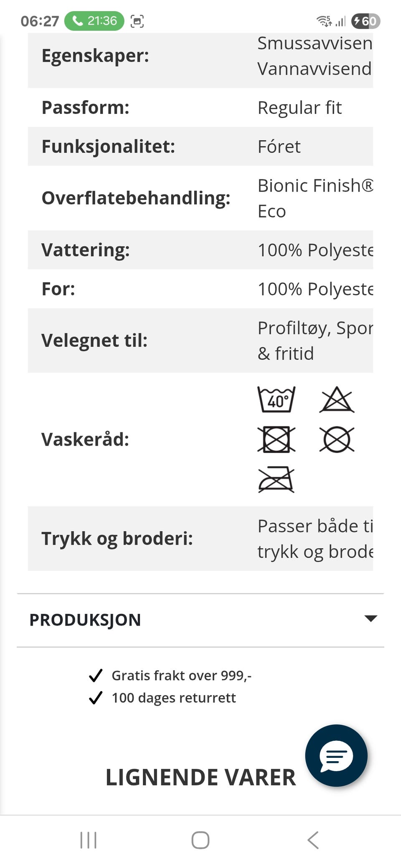The height and width of the screenshot is (868, 401).
Task: Tap the LIGNENDE VARER heading
Action: pyautogui.click(x=200, y=777)
